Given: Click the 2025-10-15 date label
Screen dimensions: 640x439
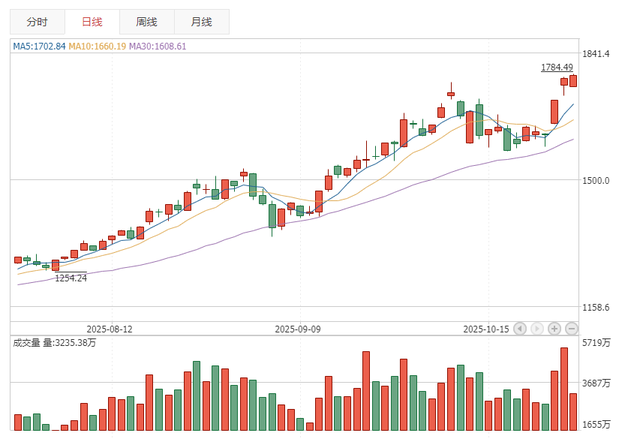Looking at the screenshot, I should point(486,328).
